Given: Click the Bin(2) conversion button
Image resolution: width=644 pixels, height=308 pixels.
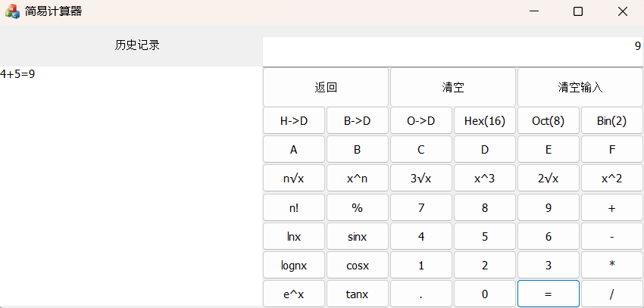Looking at the screenshot, I should click(611, 120).
